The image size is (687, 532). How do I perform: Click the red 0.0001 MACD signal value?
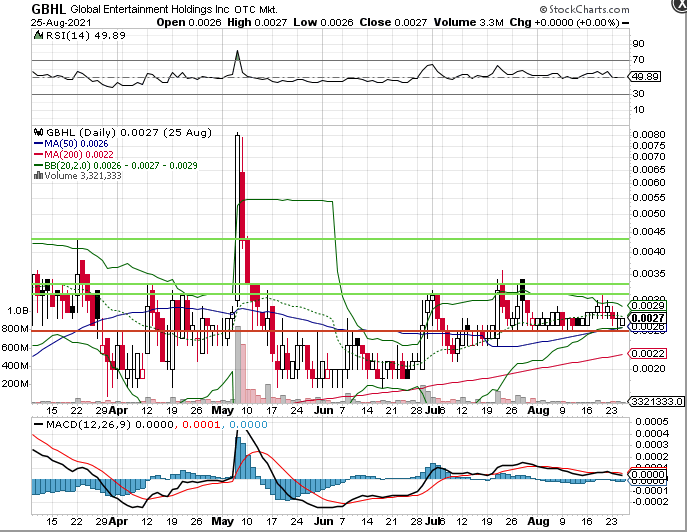click(201, 425)
